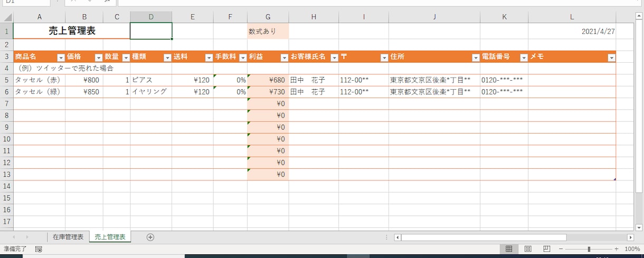
Task: Open the 利益 column filter dropdown
Action: 284,58
